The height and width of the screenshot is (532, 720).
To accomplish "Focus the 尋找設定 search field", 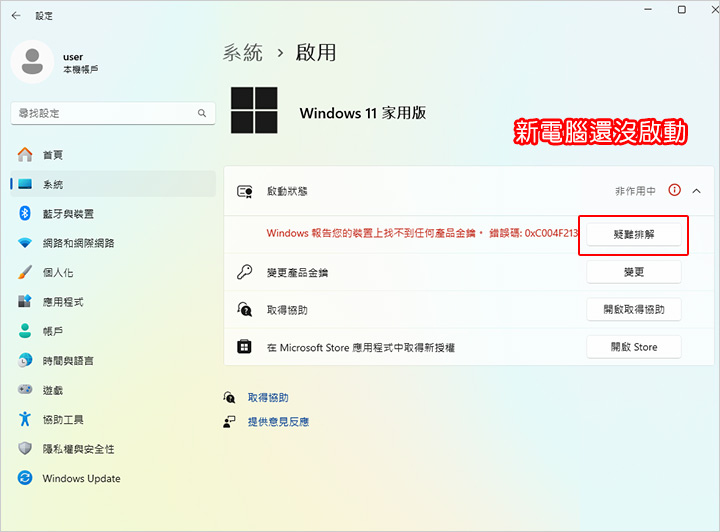I will tap(113, 113).
